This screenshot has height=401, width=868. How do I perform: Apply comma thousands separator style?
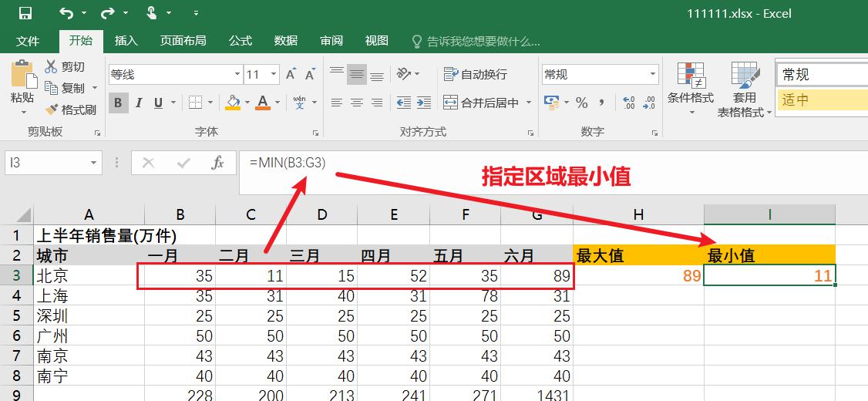coord(602,103)
